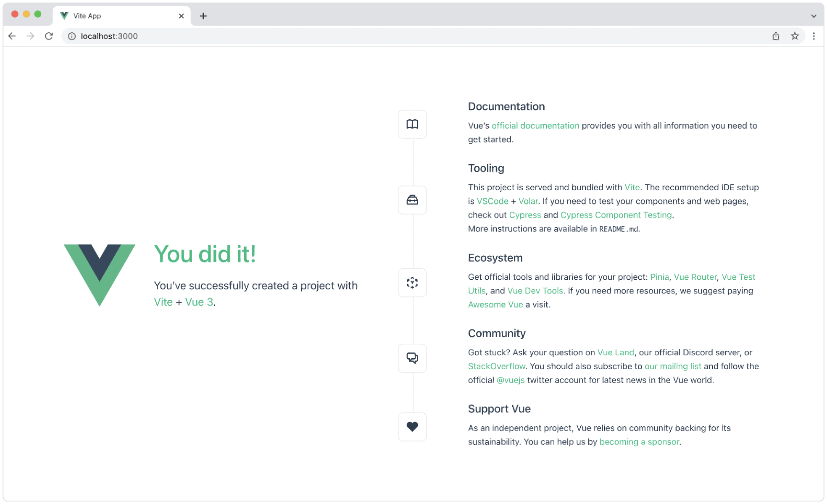
Task: Open the official documentation link
Action: click(x=535, y=126)
